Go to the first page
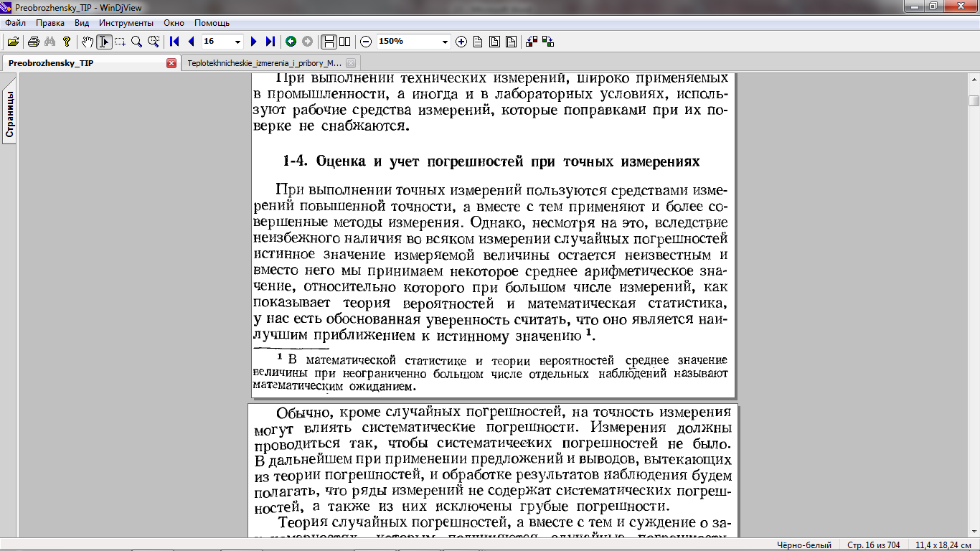 click(x=174, y=42)
